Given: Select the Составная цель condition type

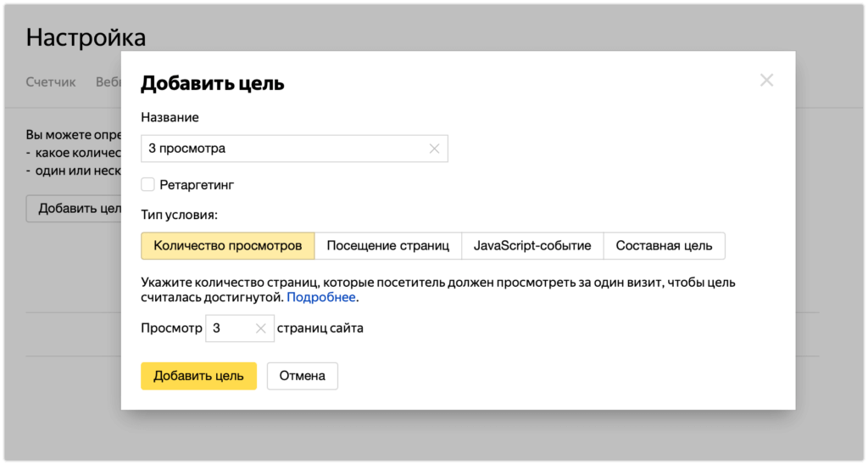Looking at the screenshot, I should coord(664,246).
